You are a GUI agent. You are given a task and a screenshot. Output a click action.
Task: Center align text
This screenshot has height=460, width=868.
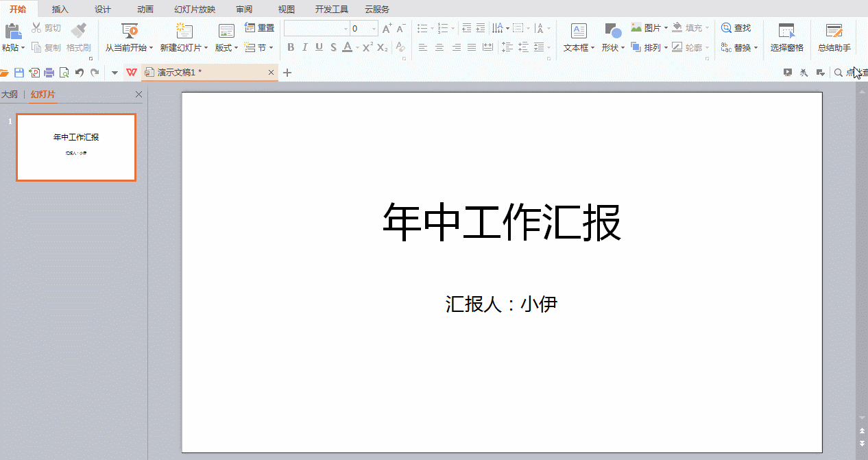coord(439,47)
